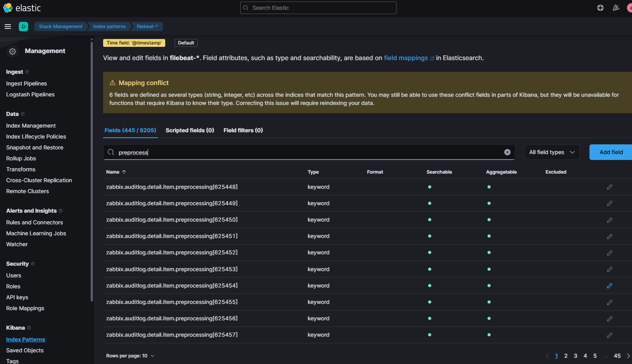Click the Search Elastic input box
Viewport: 632px width, 364px height.
coord(318,8)
